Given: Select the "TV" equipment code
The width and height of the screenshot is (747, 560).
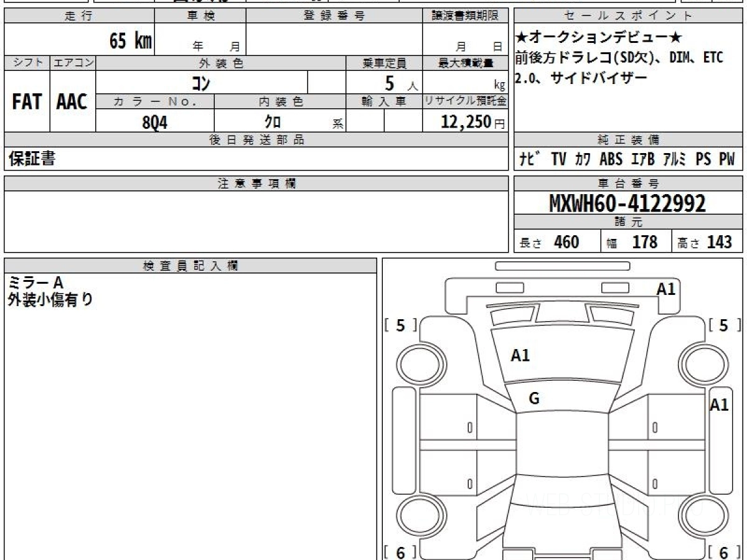Looking at the screenshot, I should 558,159.
